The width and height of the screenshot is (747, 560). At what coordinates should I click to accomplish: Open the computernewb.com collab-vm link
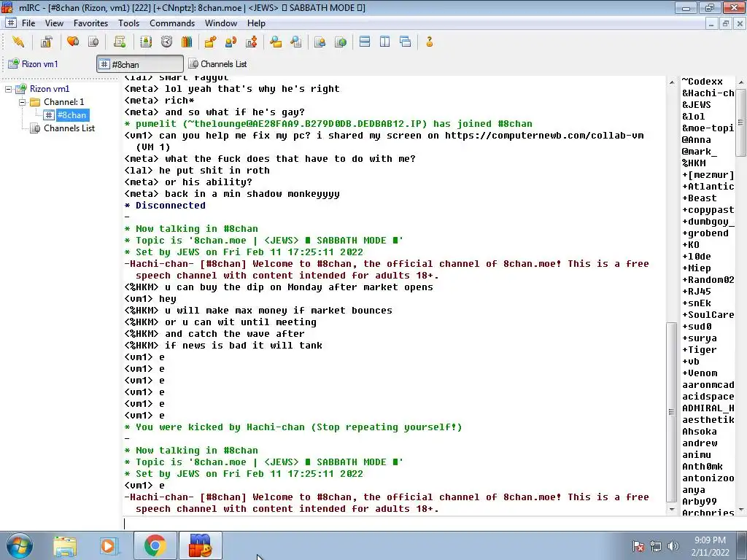(544, 136)
